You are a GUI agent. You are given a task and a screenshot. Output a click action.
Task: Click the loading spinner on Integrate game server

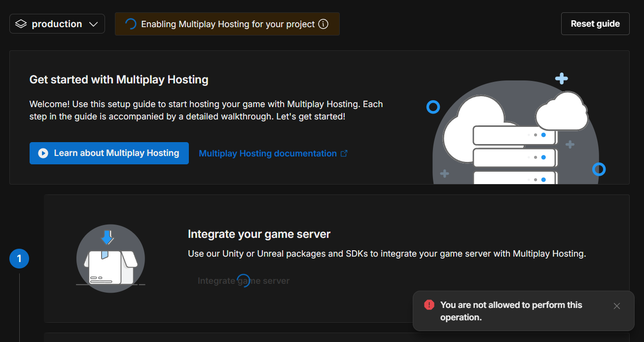coord(244,280)
